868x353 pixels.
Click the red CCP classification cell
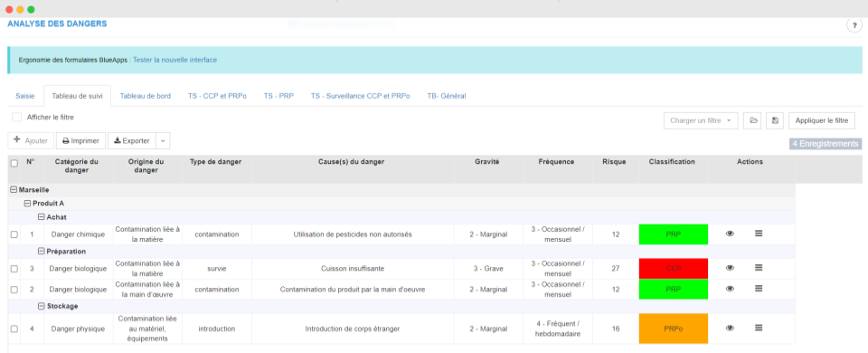click(x=674, y=268)
